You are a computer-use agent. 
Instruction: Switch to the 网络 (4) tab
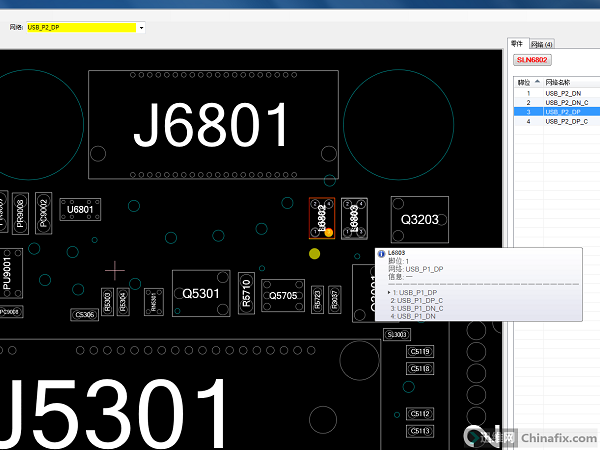pos(541,44)
